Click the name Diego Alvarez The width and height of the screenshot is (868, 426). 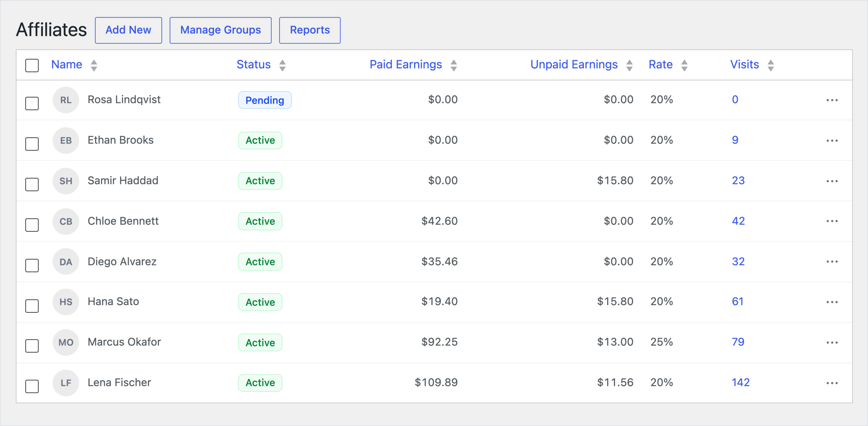[122, 261]
